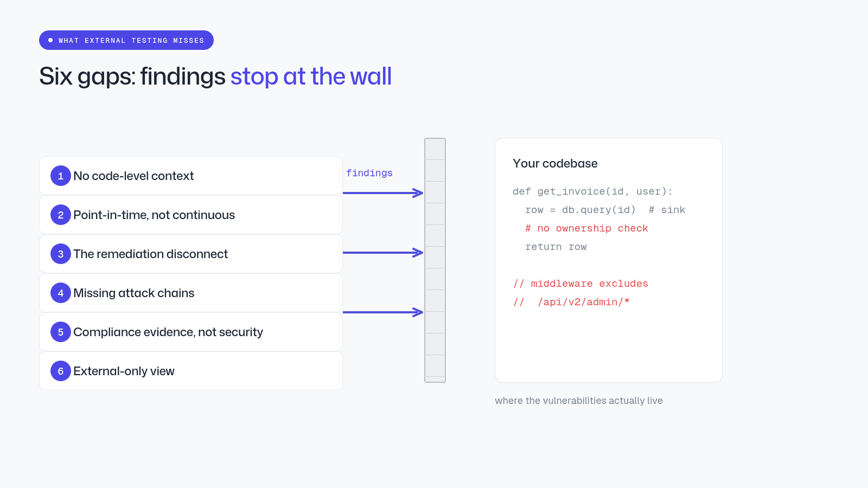Click the 'External-only view' item

coord(191,371)
